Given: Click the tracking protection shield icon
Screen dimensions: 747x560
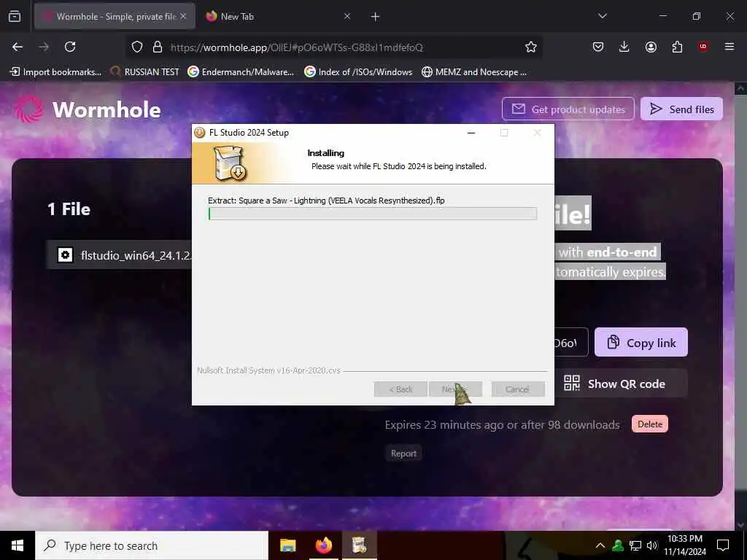Looking at the screenshot, I should (137, 47).
